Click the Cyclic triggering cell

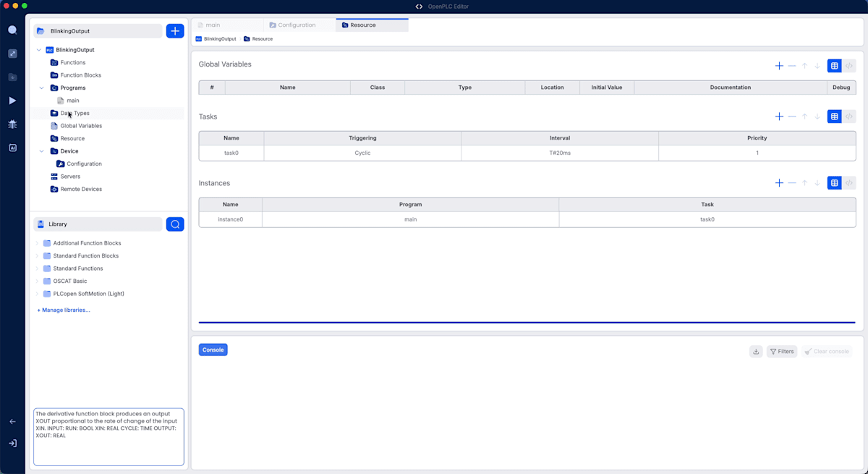[362, 153]
